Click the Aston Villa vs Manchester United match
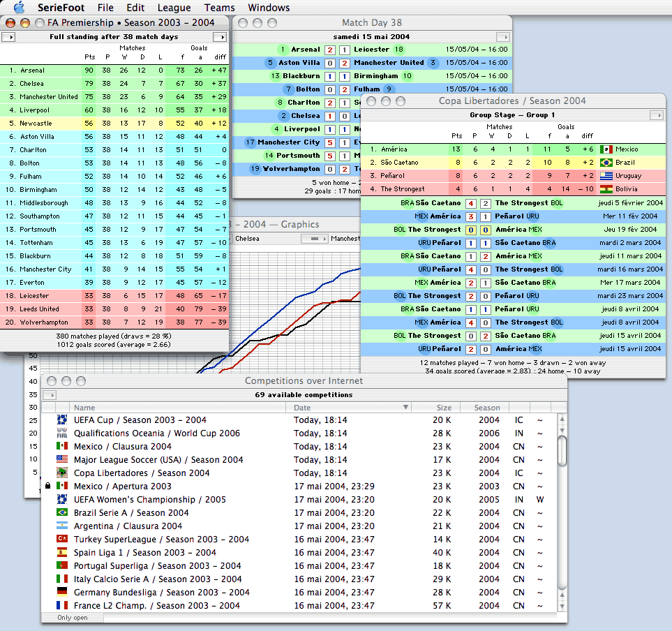Viewport: 672px width, 631px height. [x=372, y=63]
